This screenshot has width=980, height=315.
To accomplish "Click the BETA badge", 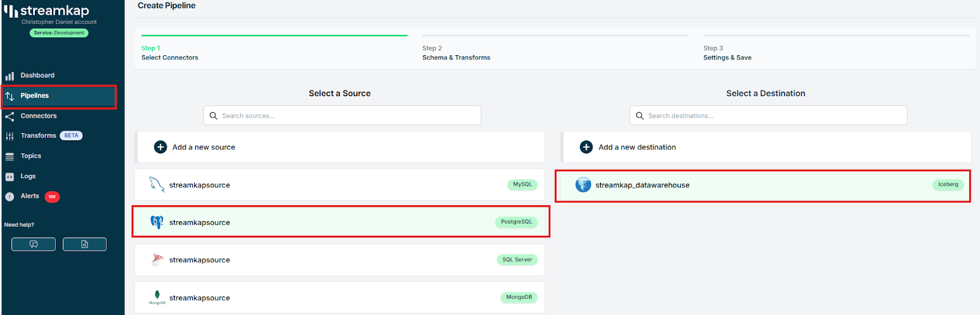I will 71,135.
